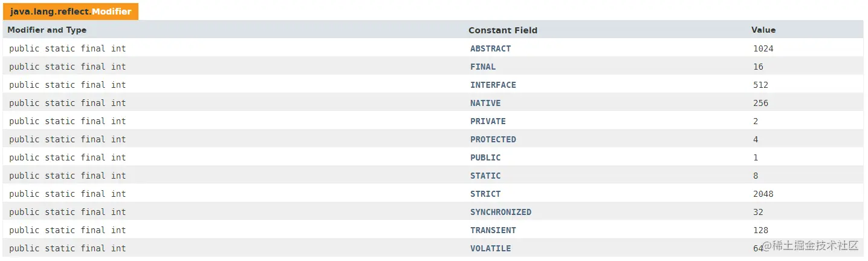The image size is (868, 261).
Task: Click the value 1024 cell
Action: (763, 48)
